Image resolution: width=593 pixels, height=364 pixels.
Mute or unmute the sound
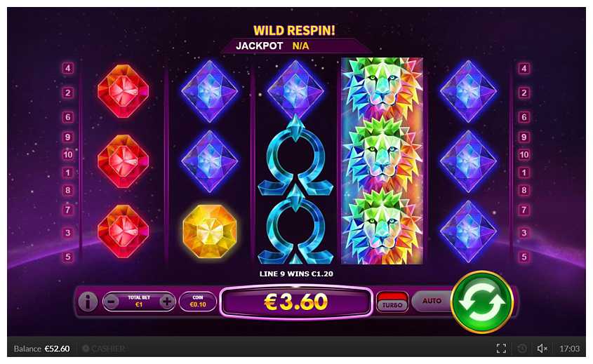[x=542, y=348]
